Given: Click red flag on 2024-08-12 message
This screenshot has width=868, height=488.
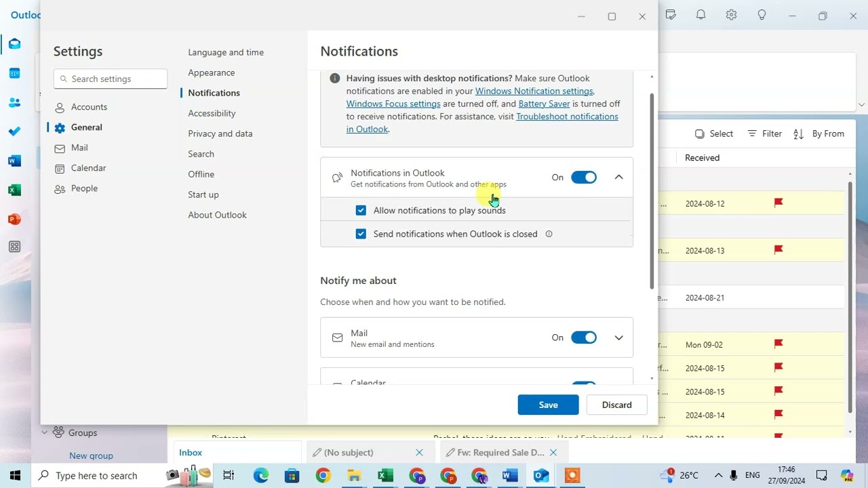Looking at the screenshot, I should click(x=778, y=203).
